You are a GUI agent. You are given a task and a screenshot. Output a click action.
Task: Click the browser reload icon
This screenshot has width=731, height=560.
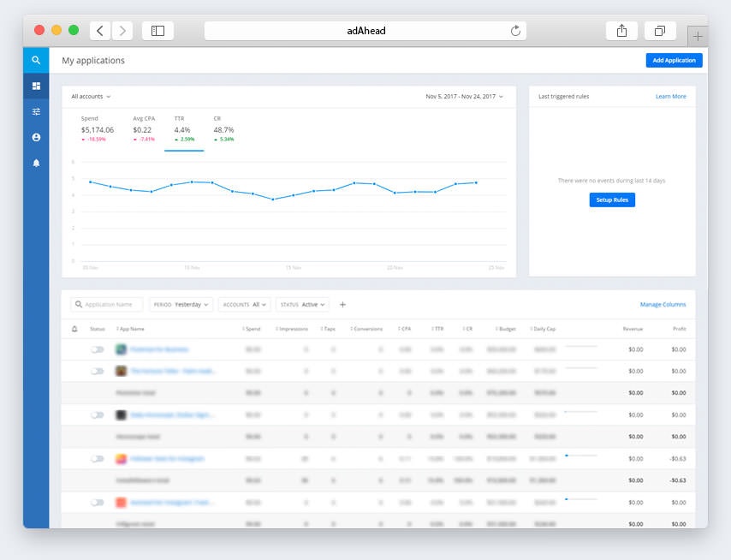click(515, 31)
